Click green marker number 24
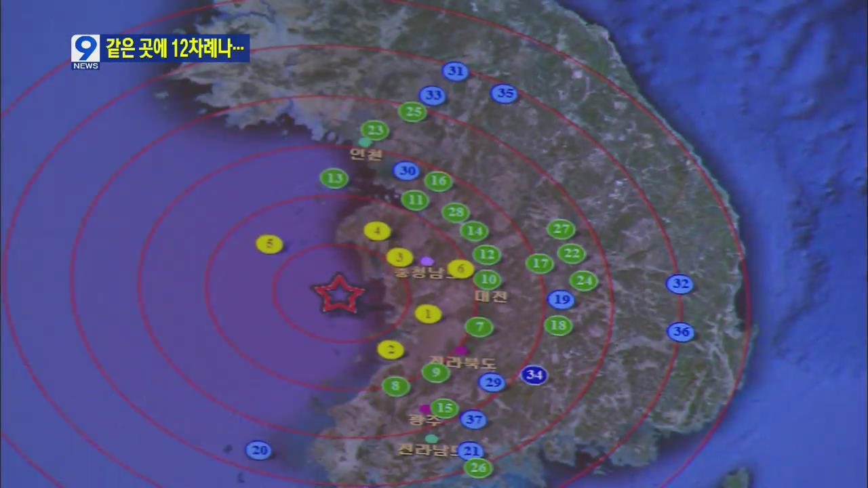868x488 pixels. [x=584, y=281]
